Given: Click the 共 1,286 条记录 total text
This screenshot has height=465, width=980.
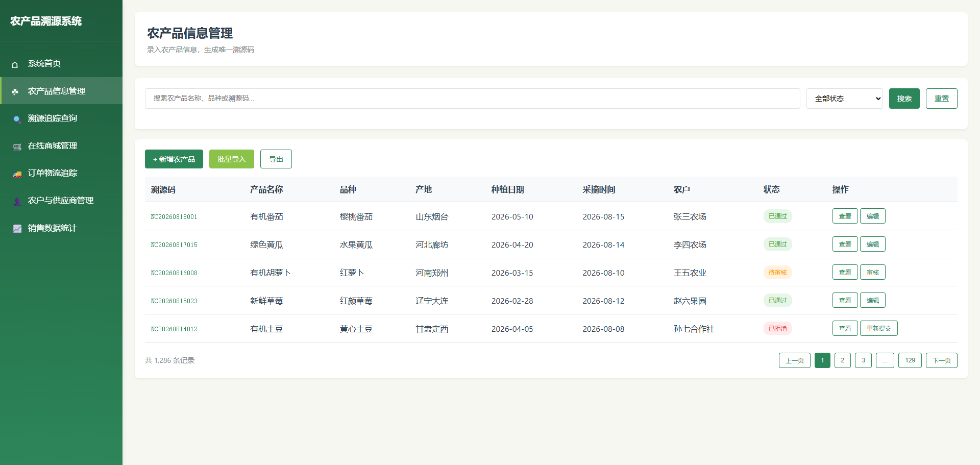Looking at the screenshot, I should (170, 360).
